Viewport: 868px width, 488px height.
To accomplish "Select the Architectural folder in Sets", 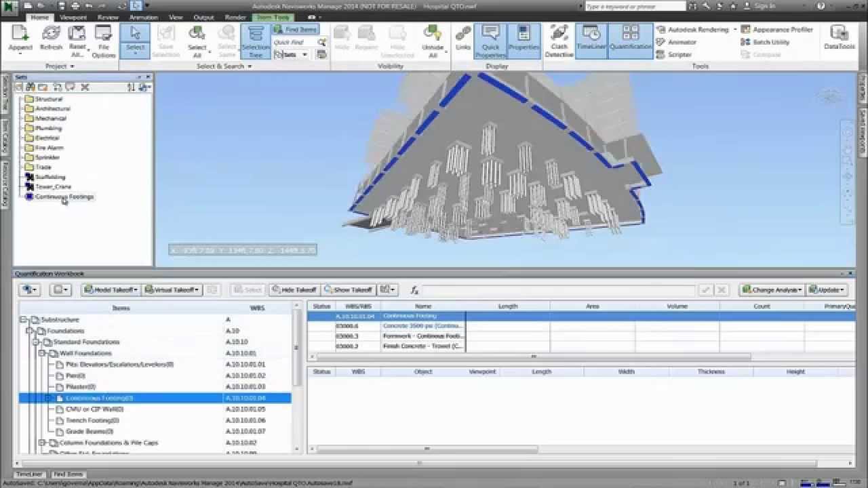I will pyautogui.click(x=52, y=108).
